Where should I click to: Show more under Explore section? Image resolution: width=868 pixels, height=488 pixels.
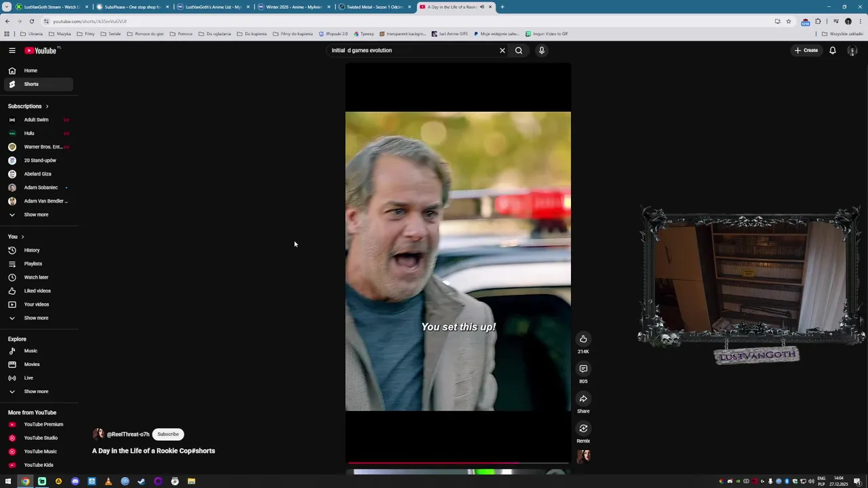(x=37, y=392)
